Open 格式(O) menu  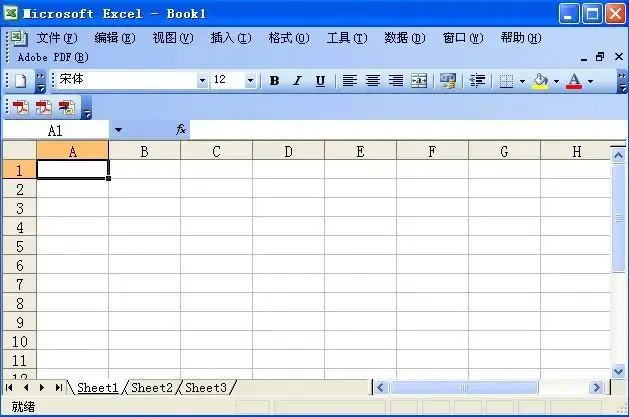(x=289, y=38)
